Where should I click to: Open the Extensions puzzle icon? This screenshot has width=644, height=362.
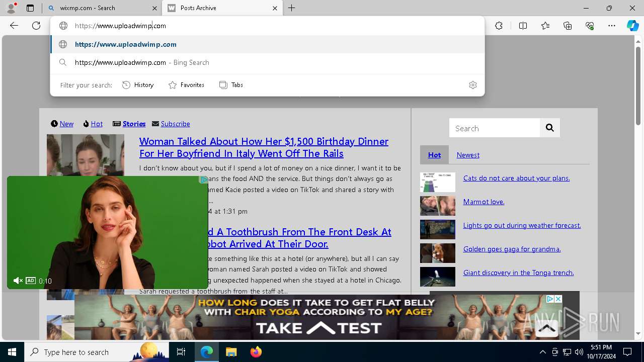(499, 26)
